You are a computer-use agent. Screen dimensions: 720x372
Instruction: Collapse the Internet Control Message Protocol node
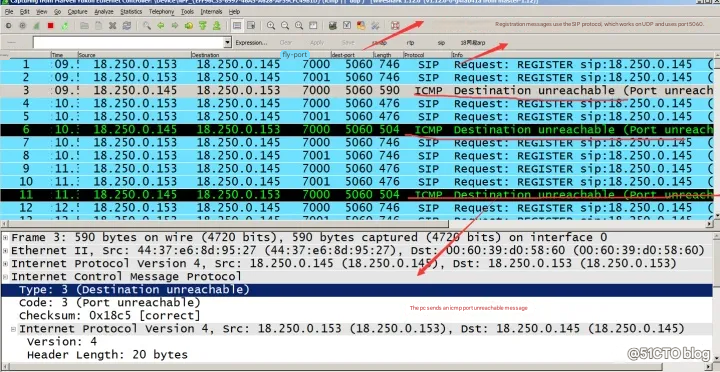[x=6, y=276]
